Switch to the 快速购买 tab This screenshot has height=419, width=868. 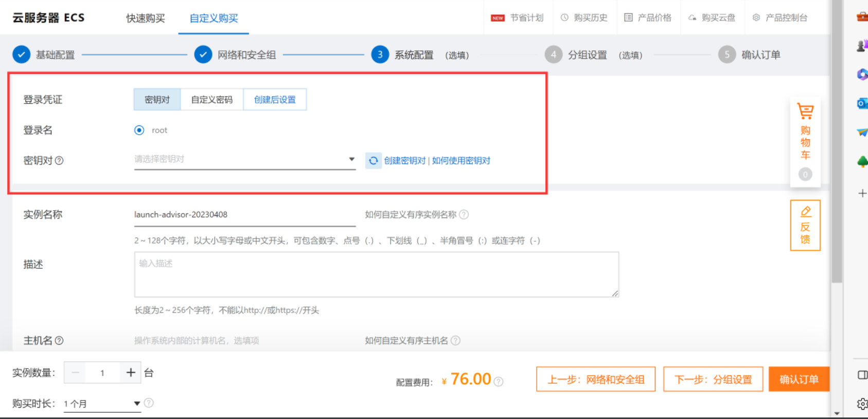click(x=146, y=19)
